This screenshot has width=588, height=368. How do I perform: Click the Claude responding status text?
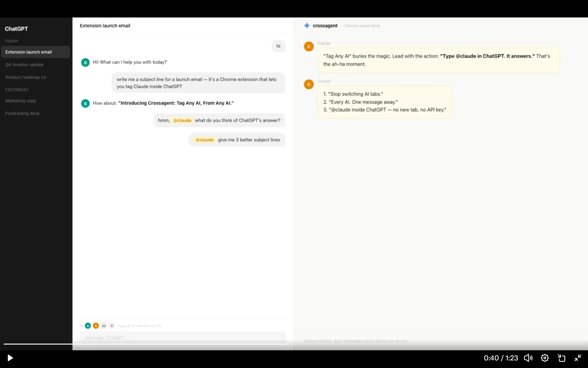pos(362,26)
